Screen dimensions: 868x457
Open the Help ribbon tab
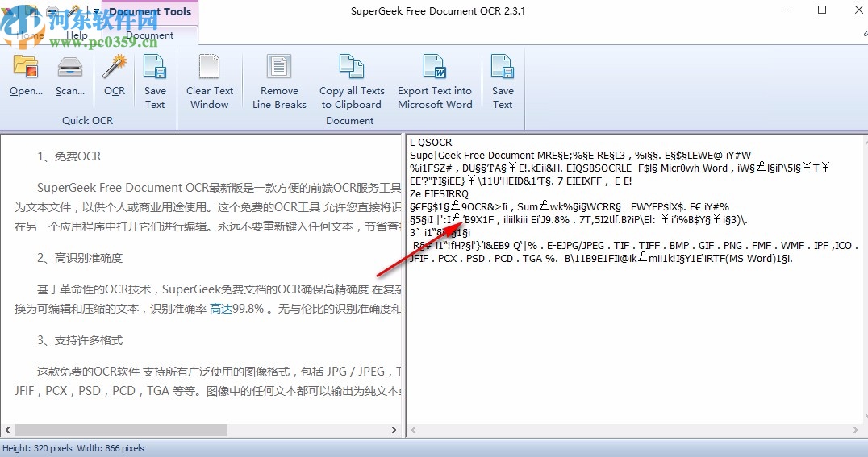tap(77, 35)
